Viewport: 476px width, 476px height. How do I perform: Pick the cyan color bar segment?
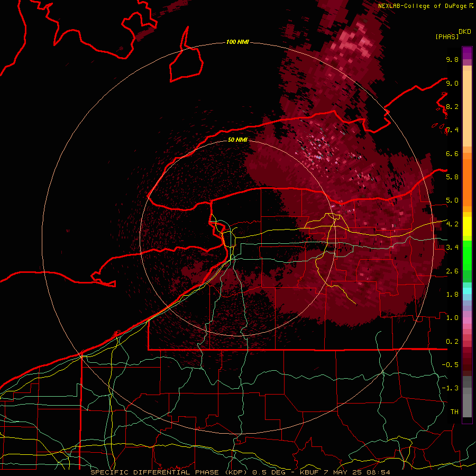pos(467,291)
